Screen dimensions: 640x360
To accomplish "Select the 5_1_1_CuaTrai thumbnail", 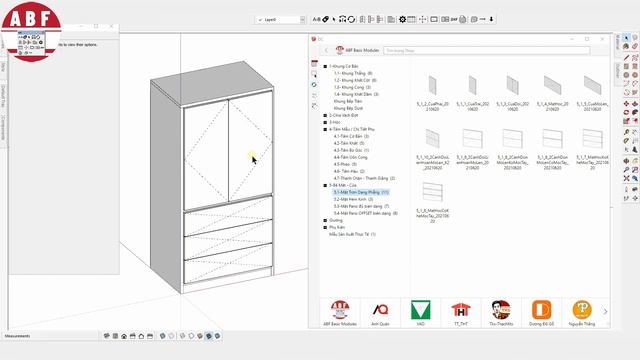I will 472,85.
